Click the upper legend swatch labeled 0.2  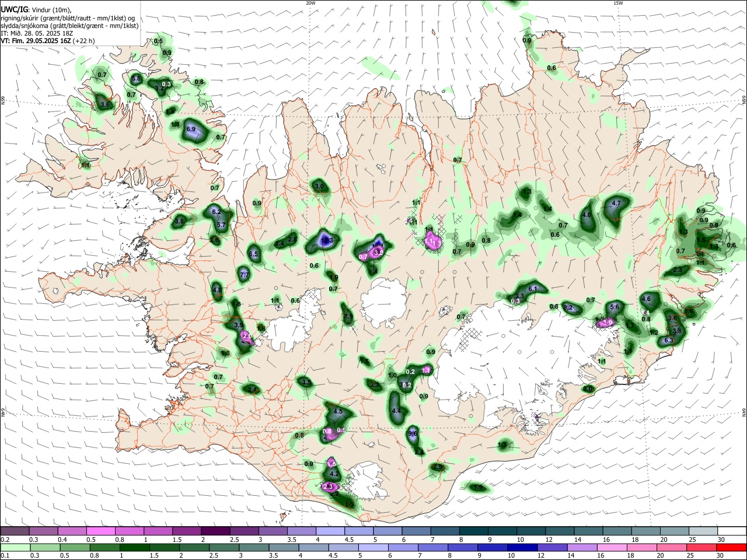(14, 531)
